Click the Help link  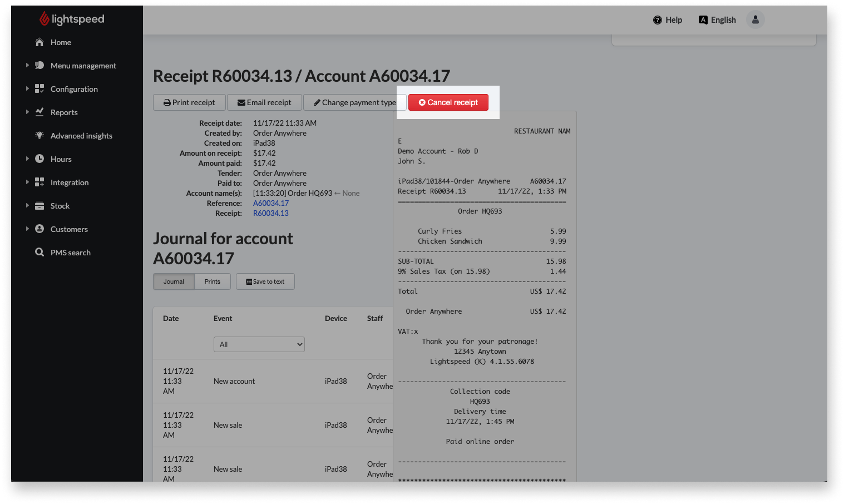click(668, 20)
